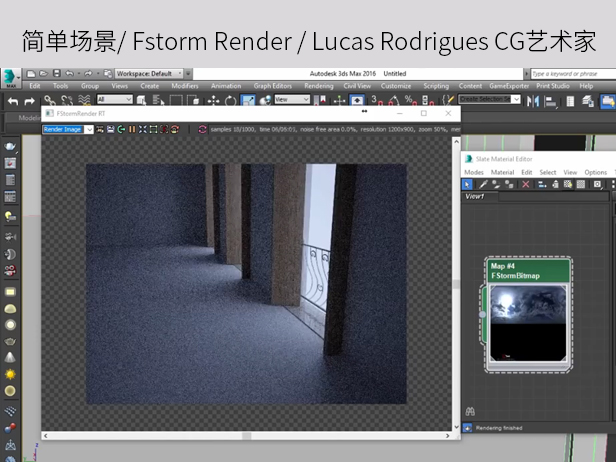The width and height of the screenshot is (616, 462).
Task: Click the light bulb icon in sidebar
Action: click(x=10, y=215)
